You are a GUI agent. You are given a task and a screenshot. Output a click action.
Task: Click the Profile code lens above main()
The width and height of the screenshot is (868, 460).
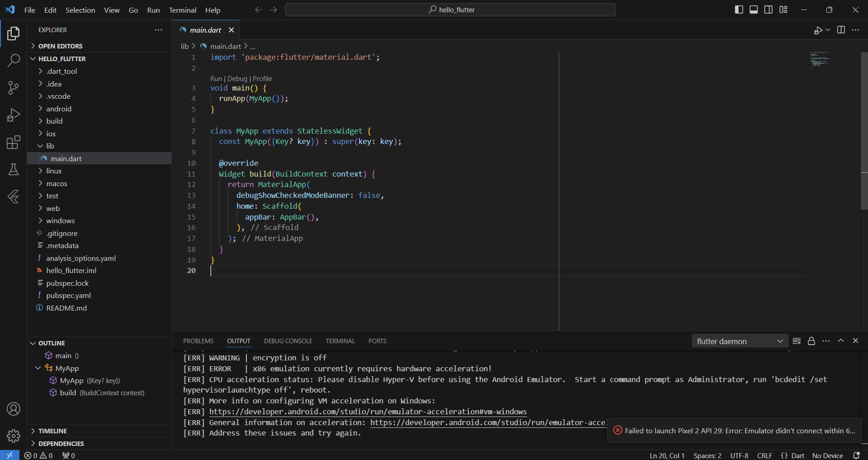tap(262, 78)
